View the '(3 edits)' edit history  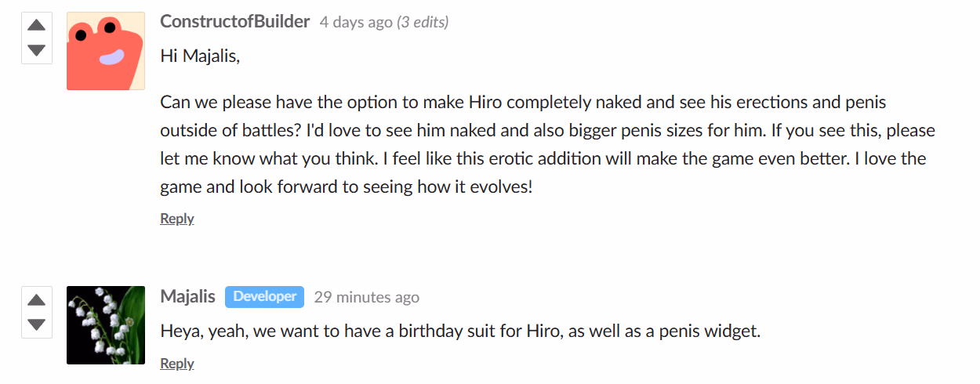[423, 22]
